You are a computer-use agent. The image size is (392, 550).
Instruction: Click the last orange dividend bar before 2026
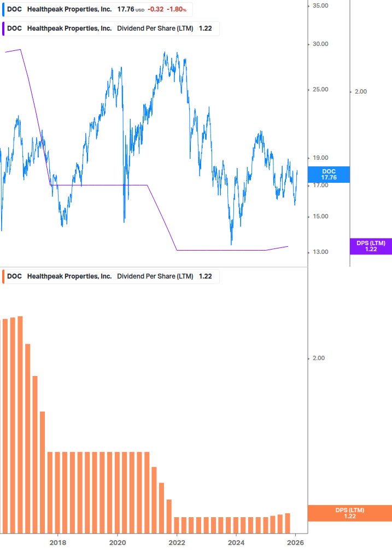[x=288, y=523]
